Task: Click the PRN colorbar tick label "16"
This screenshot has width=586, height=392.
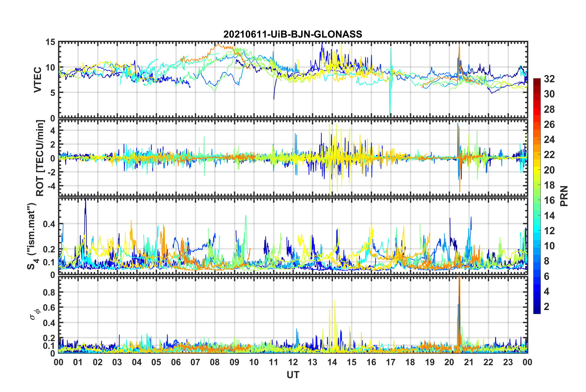Action: pyautogui.click(x=549, y=200)
